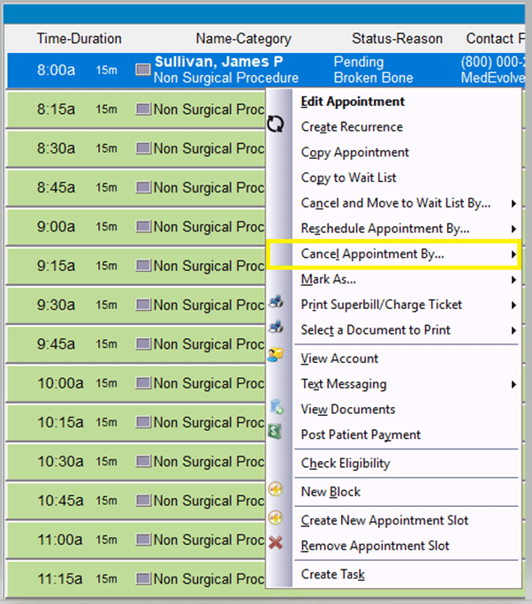Click the red X icon beside Remove Appointment Slot

275,543
